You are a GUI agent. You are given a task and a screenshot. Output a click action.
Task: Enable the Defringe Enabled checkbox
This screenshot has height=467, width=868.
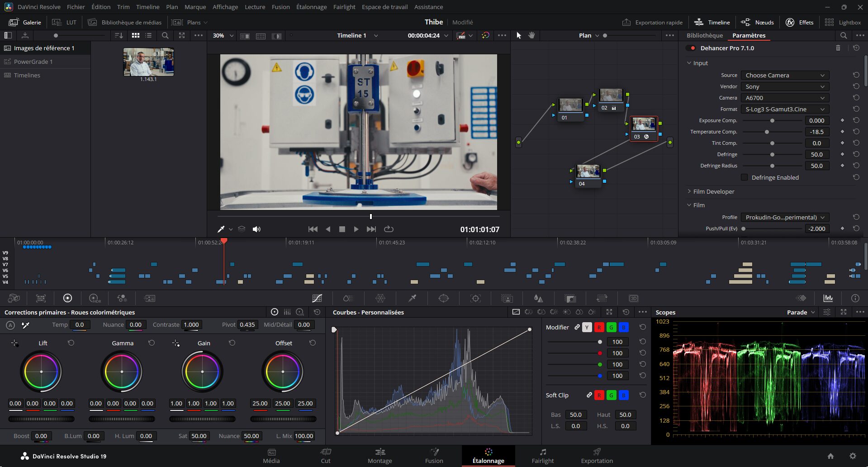click(744, 177)
